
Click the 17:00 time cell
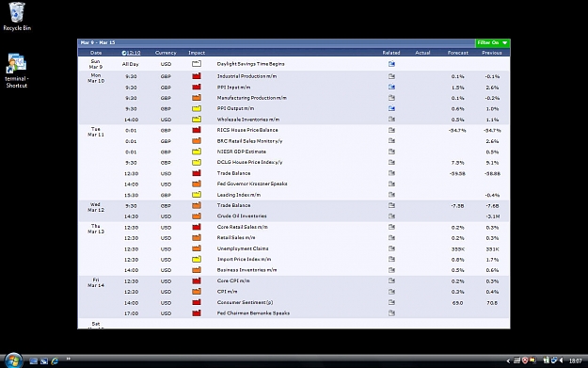click(x=132, y=313)
